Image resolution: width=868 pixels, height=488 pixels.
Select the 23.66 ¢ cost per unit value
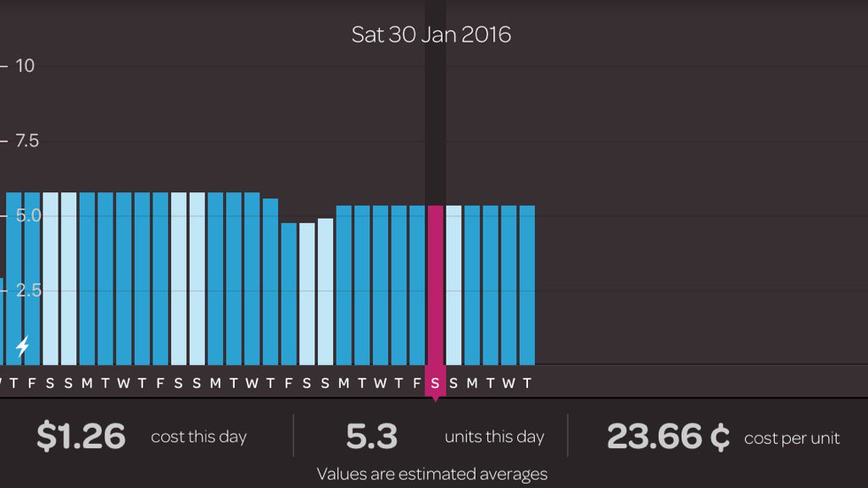click(668, 437)
